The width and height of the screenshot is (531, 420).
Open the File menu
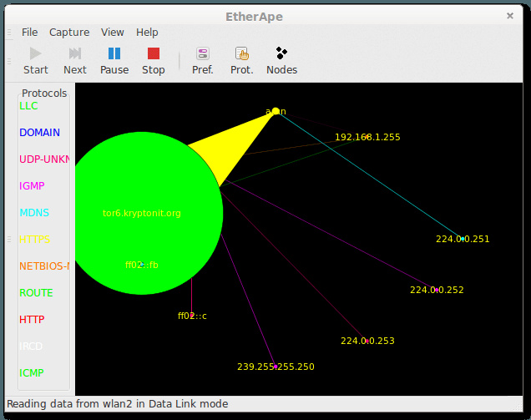30,33
